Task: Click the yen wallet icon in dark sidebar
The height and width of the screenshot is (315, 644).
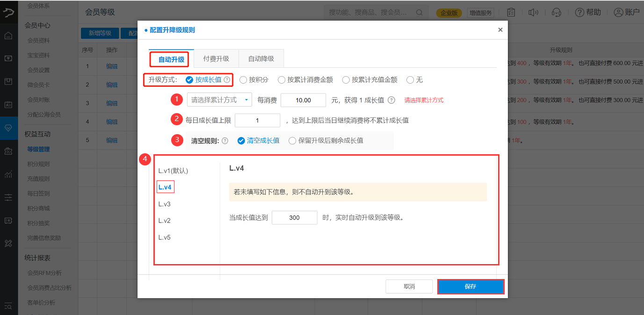Action: coord(8,58)
